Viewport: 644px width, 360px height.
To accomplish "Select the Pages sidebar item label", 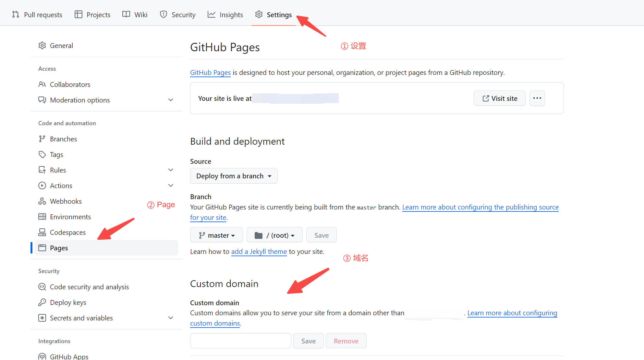I will [59, 248].
